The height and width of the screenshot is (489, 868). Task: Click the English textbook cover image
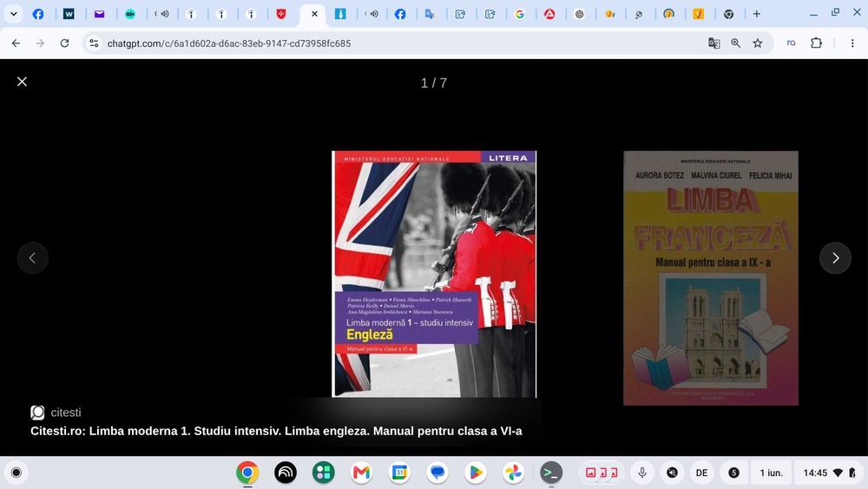coord(434,274)
